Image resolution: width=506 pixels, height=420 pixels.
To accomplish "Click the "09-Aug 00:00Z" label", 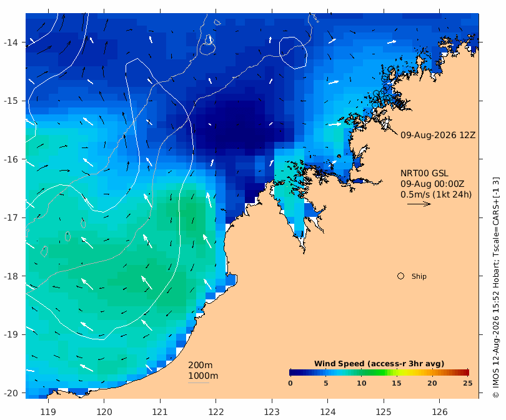I will click(x=432, y=184).
